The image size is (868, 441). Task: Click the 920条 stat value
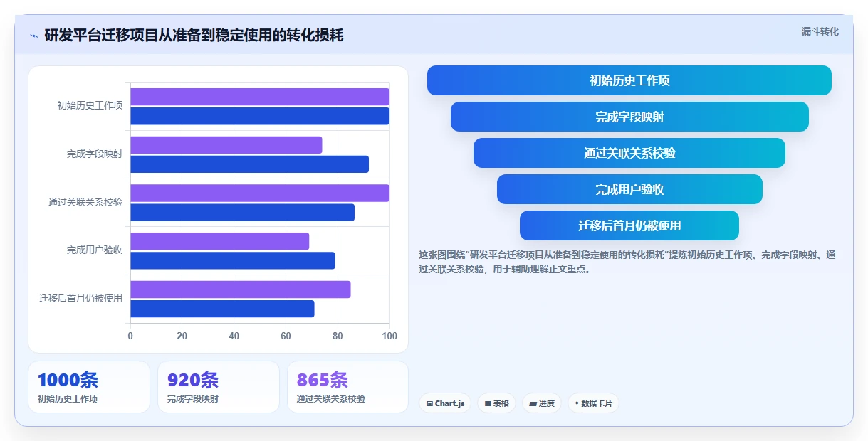point(193,380)
